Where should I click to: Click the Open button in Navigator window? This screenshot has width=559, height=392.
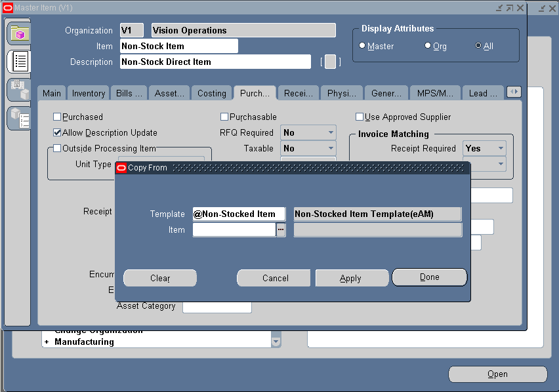point(497,374)
